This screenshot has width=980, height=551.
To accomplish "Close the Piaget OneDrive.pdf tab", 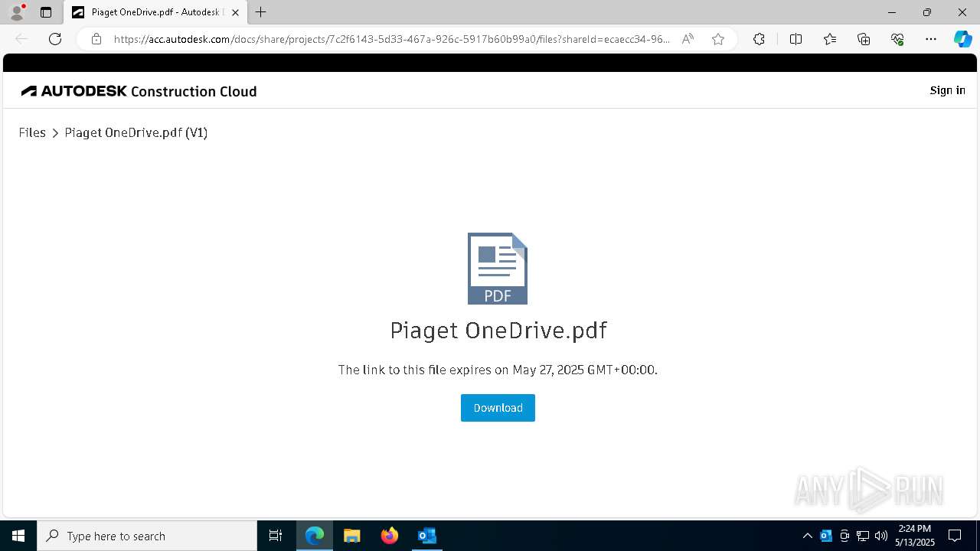I will tap(235, 12).
